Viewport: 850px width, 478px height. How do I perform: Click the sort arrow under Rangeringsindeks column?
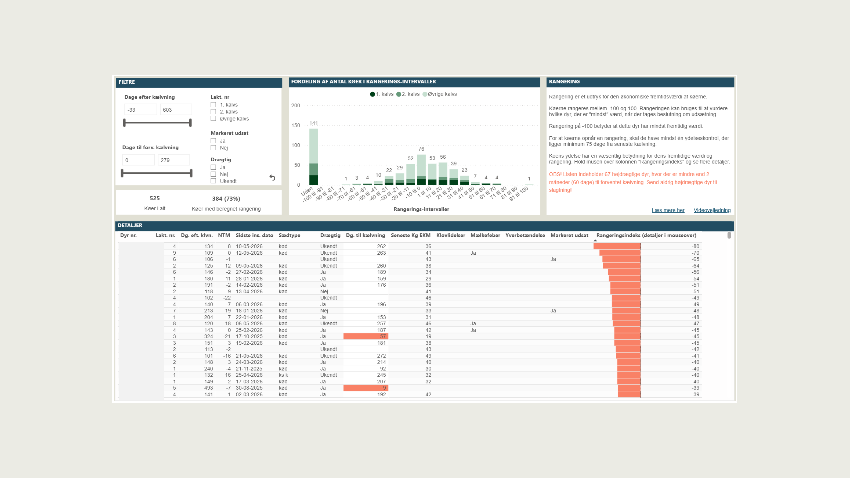[596, 240]
